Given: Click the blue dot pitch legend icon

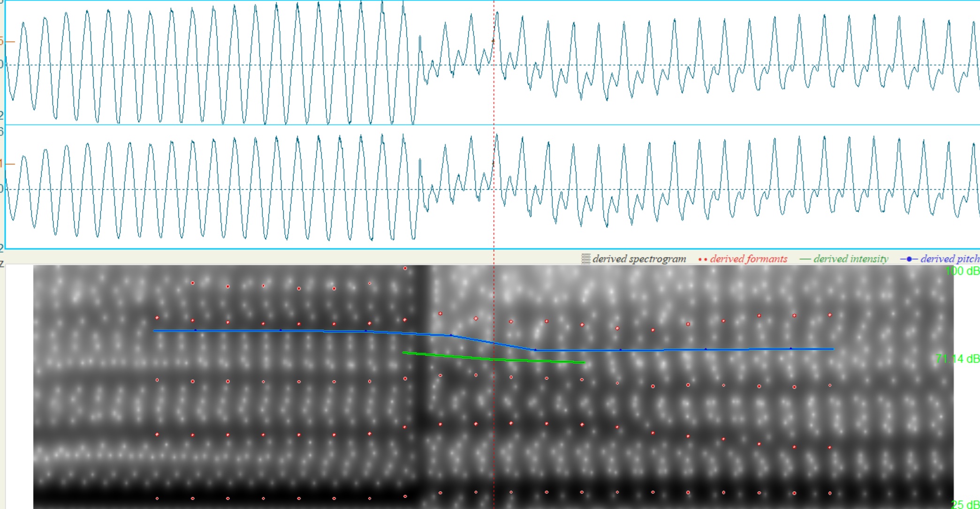Looking at the screenshot, I should [909, 259].
